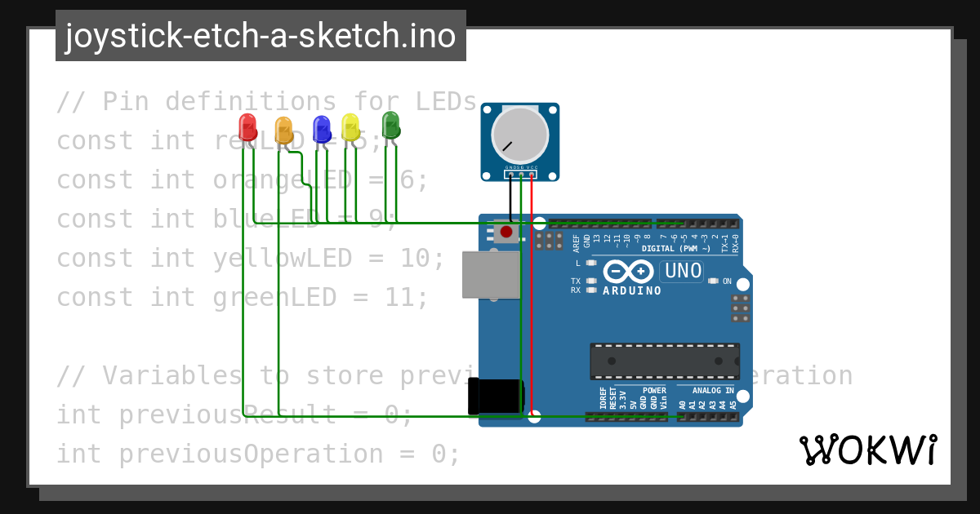
Task: Select the black GND wire
Action: [x=511, y=197]
